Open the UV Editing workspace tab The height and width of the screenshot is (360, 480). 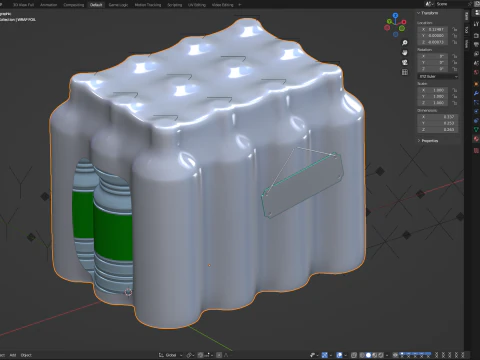coord(197,5)
